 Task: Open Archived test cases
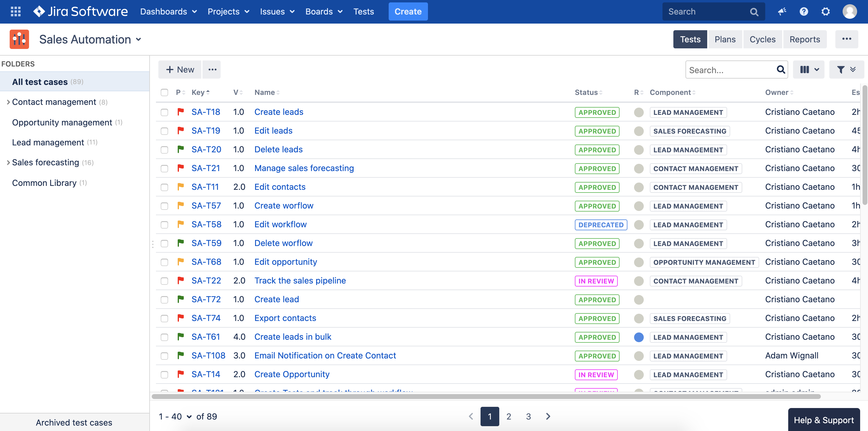tap(74, 422)
